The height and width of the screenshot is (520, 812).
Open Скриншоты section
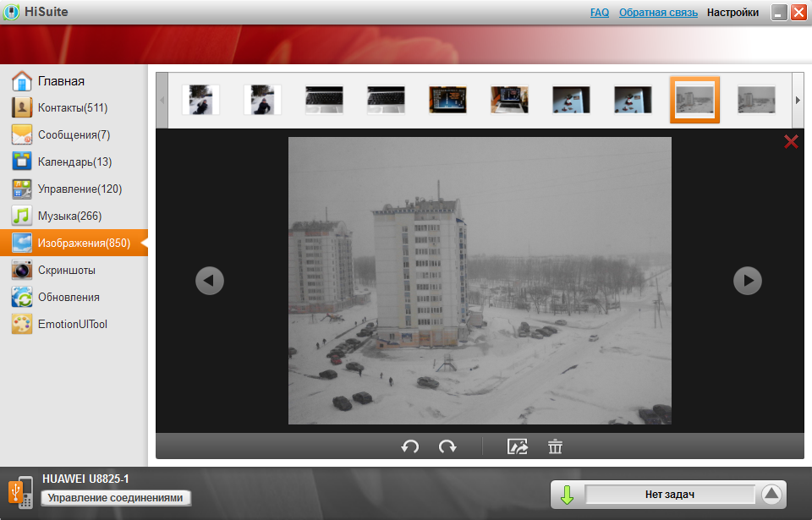[74, 270]
